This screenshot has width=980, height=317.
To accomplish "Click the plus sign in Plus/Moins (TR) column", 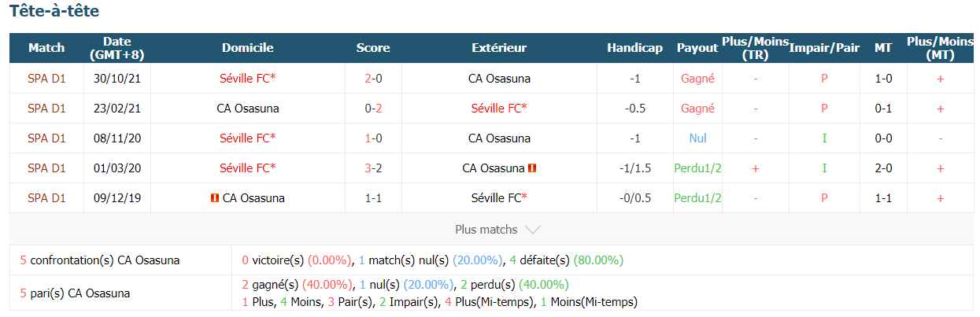I will click(756, 168).
